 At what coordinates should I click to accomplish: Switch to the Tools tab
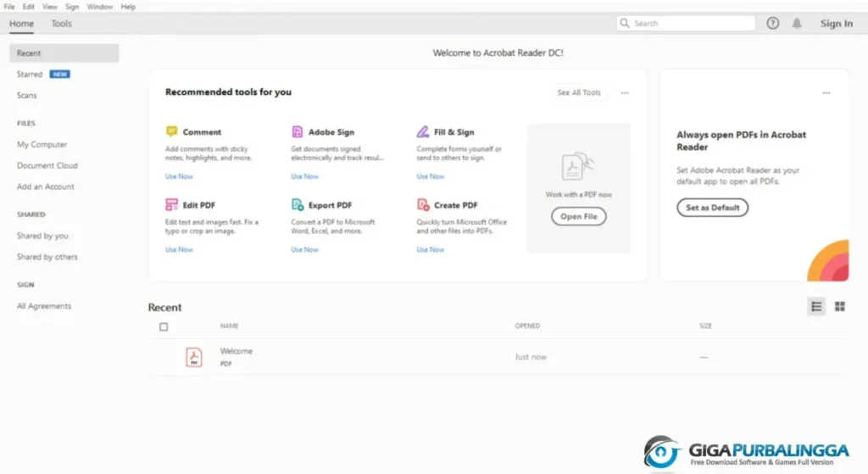coord(61,23)
